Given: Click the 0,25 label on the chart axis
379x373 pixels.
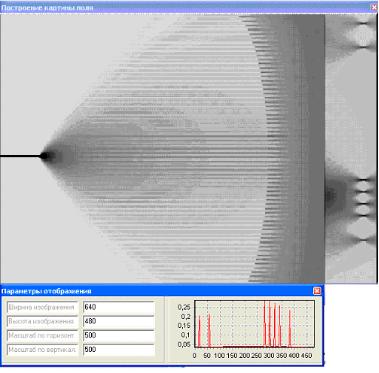Looking at the screenshot, I should 184,307.
